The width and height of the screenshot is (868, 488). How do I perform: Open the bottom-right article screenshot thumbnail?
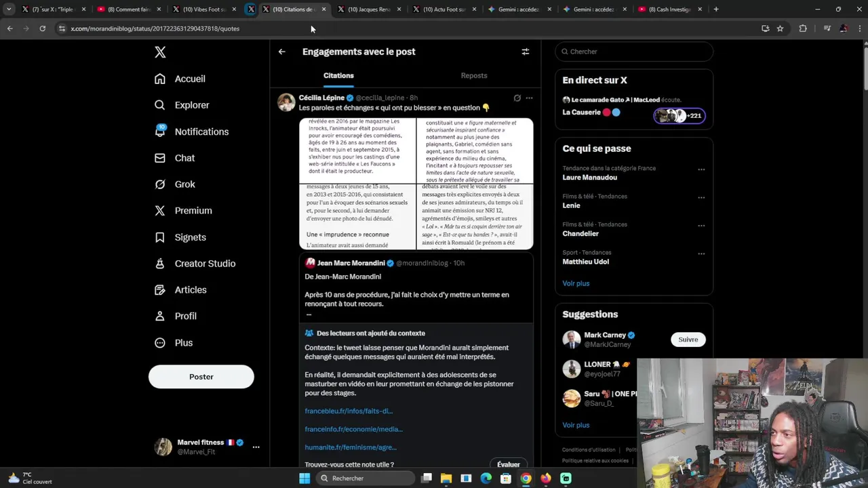(475, 217)
